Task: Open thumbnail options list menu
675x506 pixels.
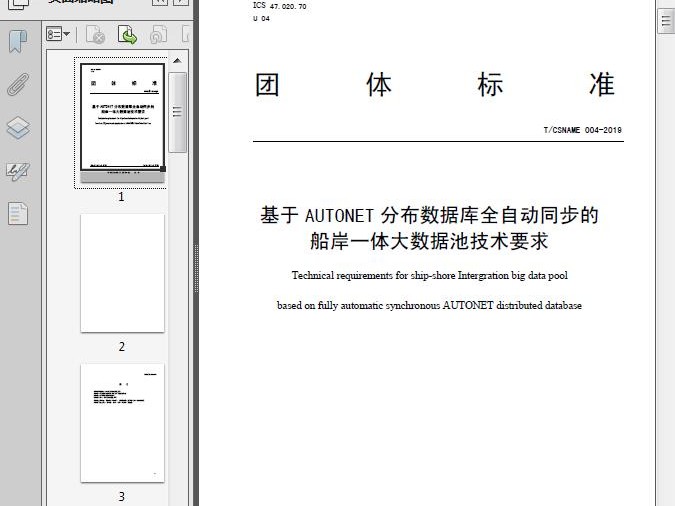Action: pyautogui.click(x=58, y=34)
